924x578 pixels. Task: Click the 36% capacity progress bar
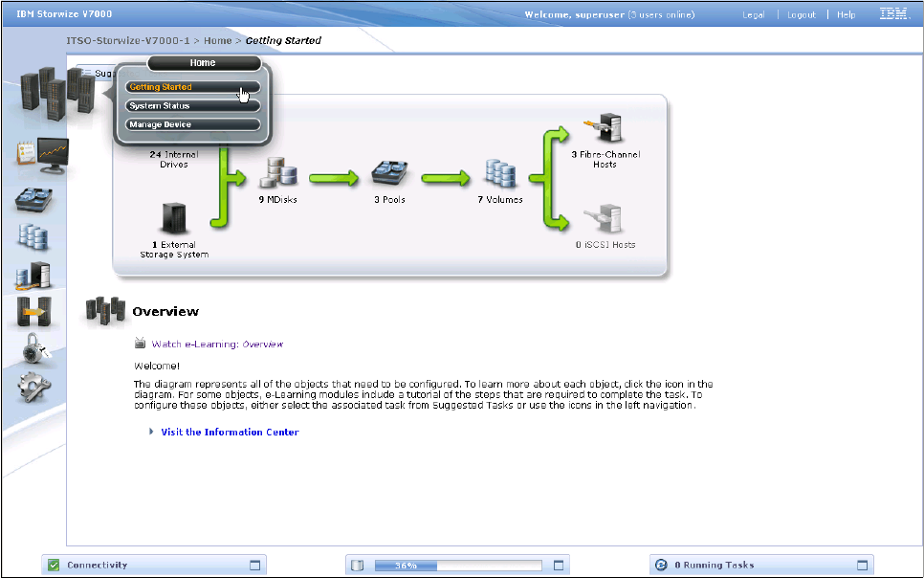457,566
